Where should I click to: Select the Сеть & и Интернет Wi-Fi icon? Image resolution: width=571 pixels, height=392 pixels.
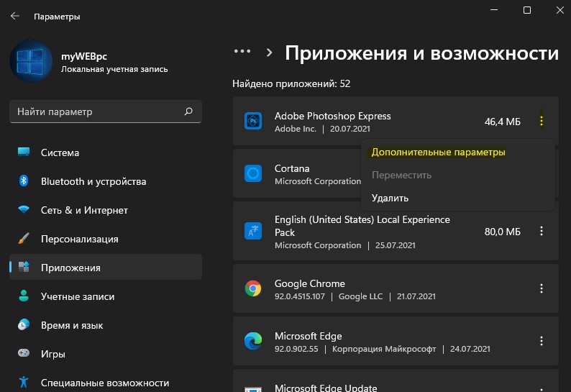coord(24,209)
